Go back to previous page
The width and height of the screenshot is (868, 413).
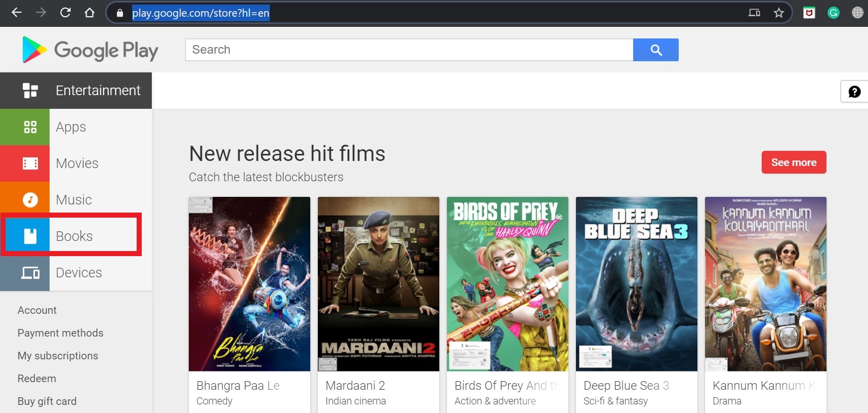(17, 13)
